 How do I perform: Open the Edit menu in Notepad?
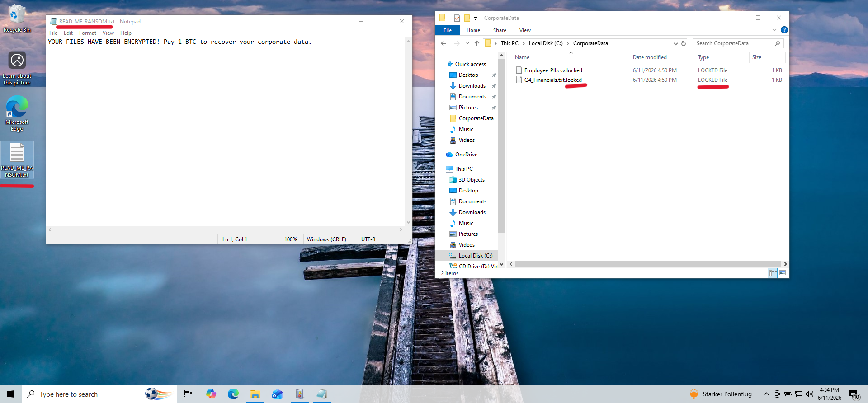tap(68, 33)
